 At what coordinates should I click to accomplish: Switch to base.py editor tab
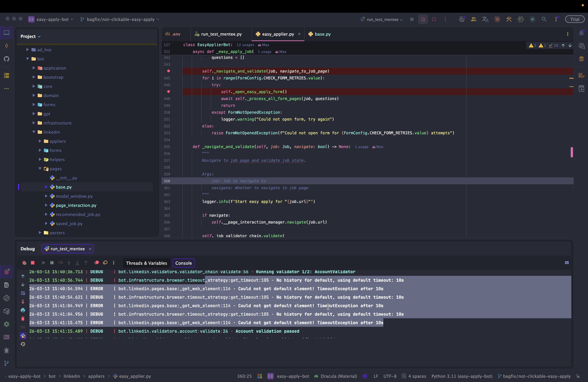click(x=322, y=34)
